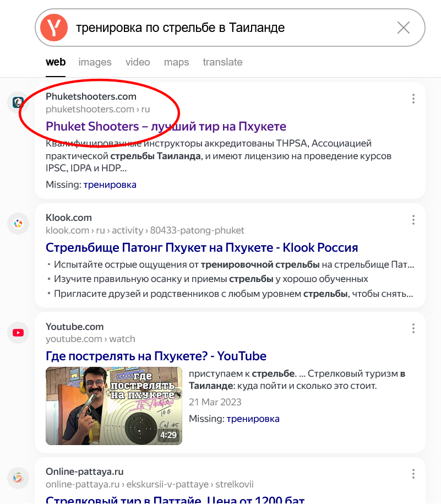Open options menu for YouTube result
441x504 pixels.
pos(413,328)
